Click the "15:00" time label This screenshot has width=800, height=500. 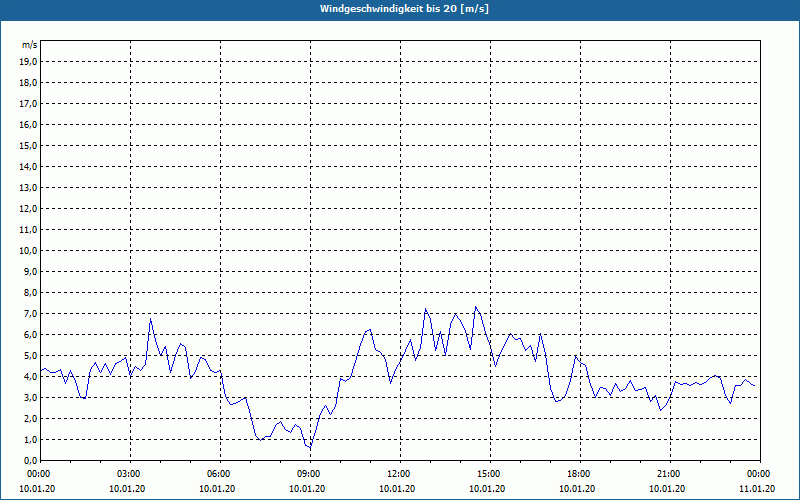point(490,474)
